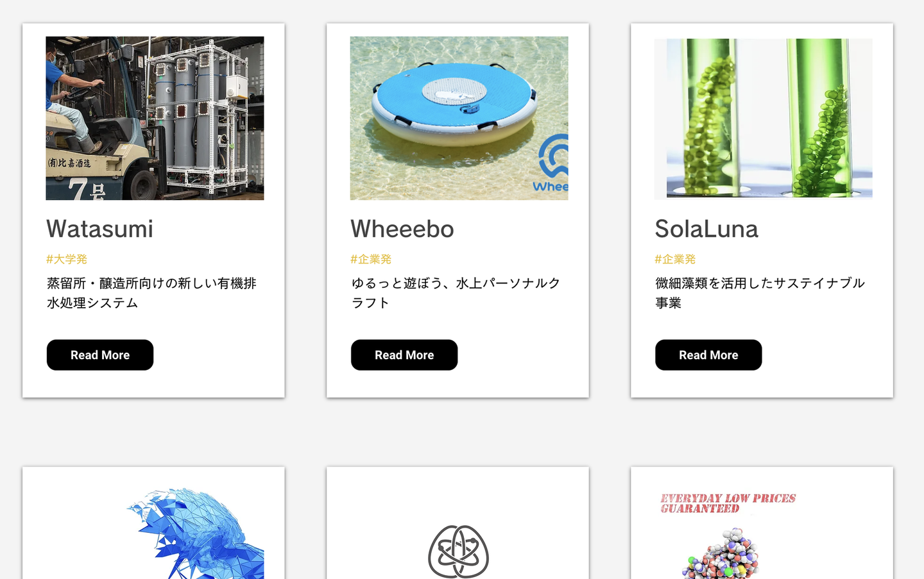Click the Wheeebo personal raft description text
Viewport: 924px width, 579px height.
pyautogui.click(x=456, y=292)
